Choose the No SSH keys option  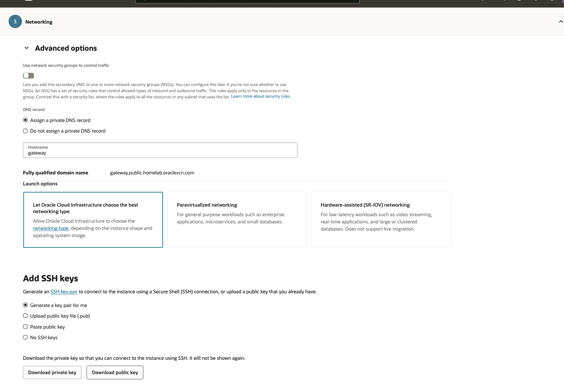[x=25, y=338]
